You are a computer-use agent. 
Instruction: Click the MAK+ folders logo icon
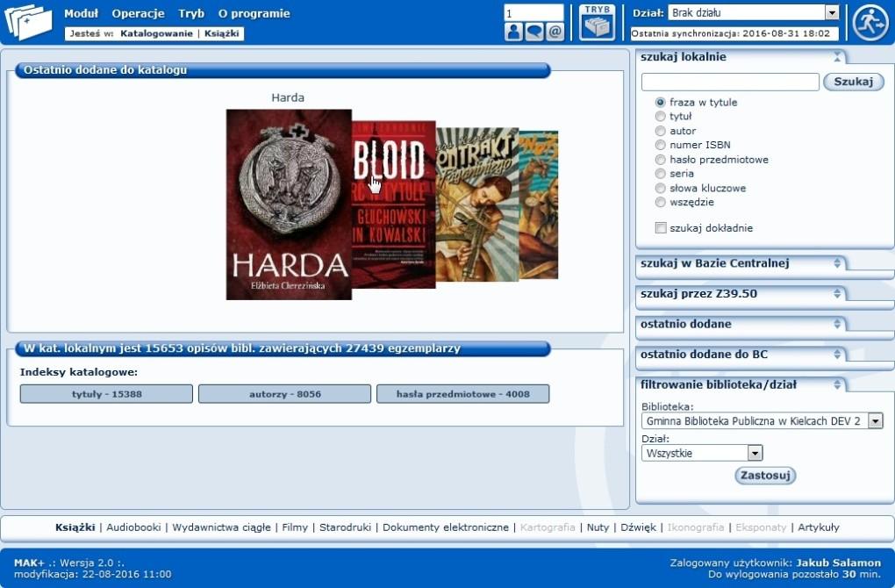click(28, 22)
